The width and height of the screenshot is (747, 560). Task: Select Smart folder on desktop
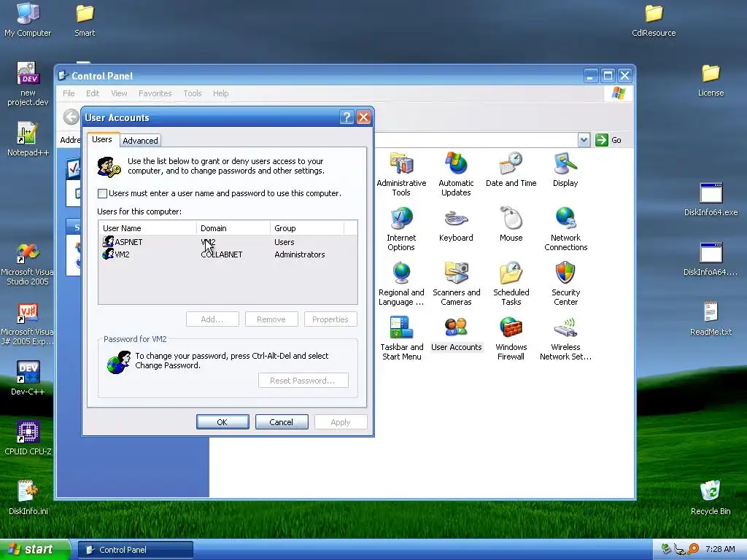85,20
